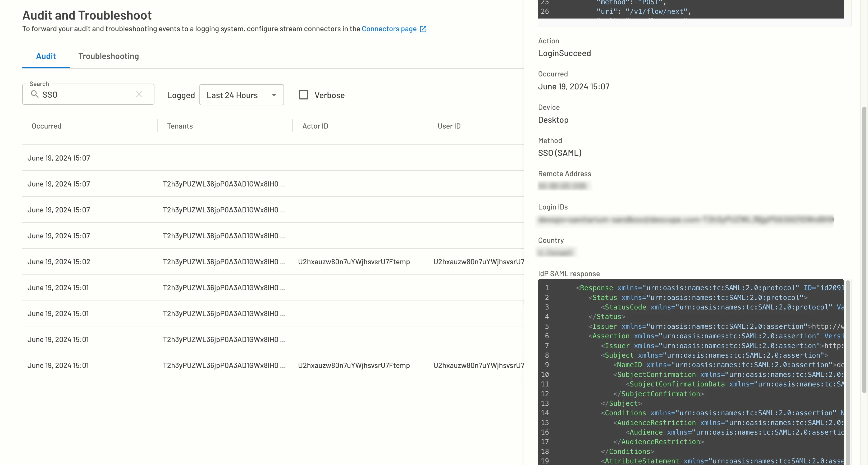This screenshot has width=868, height=465.
Task: Click the June 19, 2024 15:07 occurred value in details
Action: point(573,86)
